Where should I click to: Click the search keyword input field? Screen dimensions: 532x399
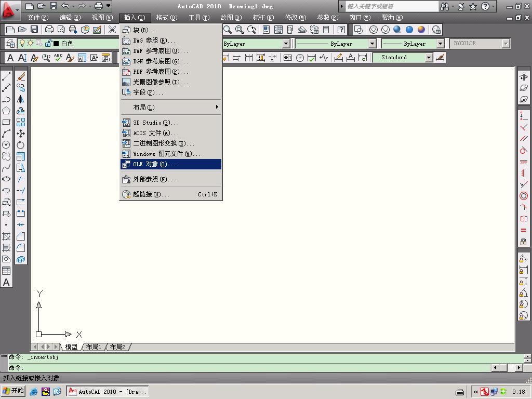point(392,6)
